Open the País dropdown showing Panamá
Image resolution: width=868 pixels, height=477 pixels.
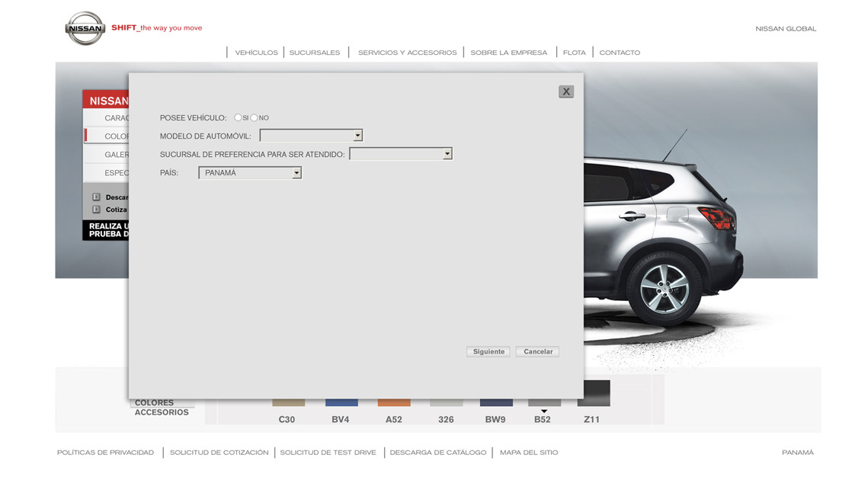[250, 173]
